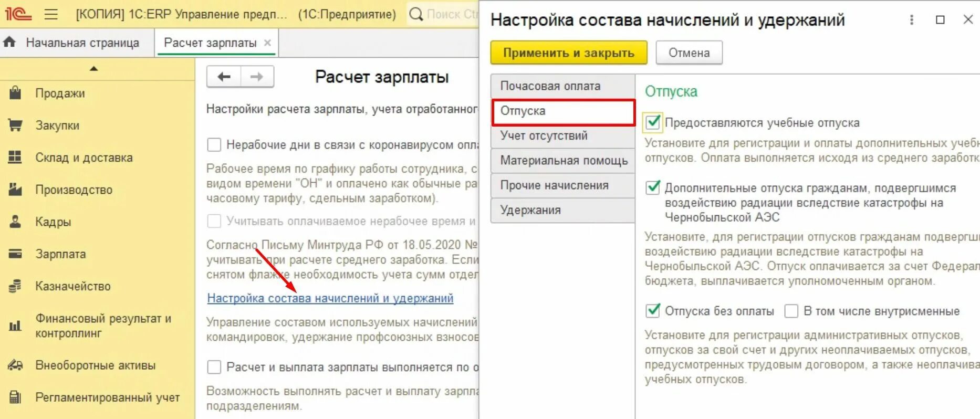980x419 pixels.
Task: Click the Кадры person icon
Action: pos(15,222)
